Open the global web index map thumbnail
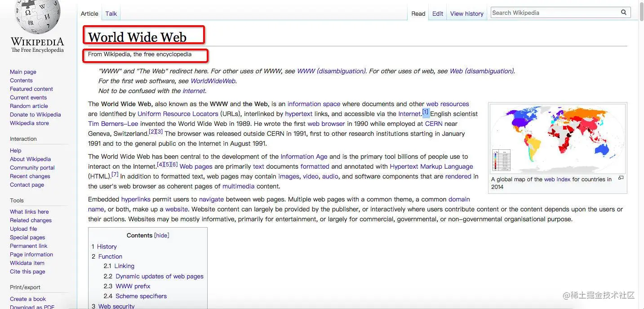Image resolution: width=644 pixels, height=309 pixels. (558, 139)
